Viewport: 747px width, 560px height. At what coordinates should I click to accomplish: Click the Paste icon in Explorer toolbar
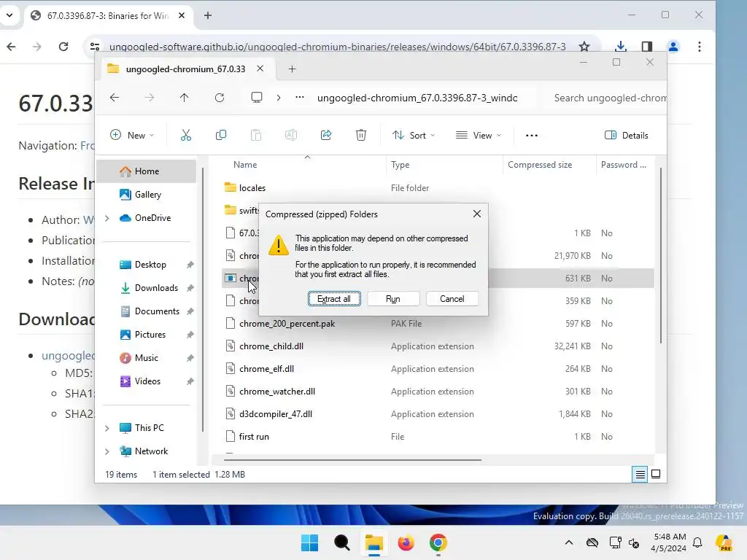[x=256, y=135]
